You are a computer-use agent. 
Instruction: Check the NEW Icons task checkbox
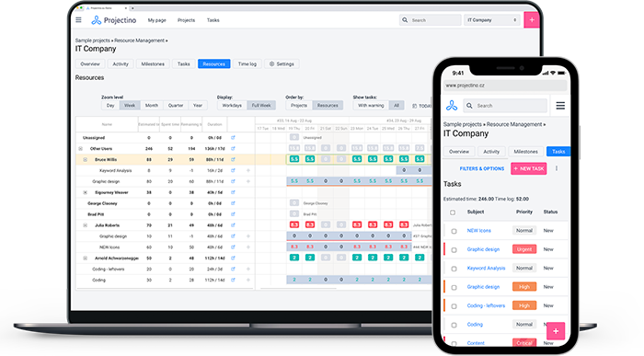(454, 231)
